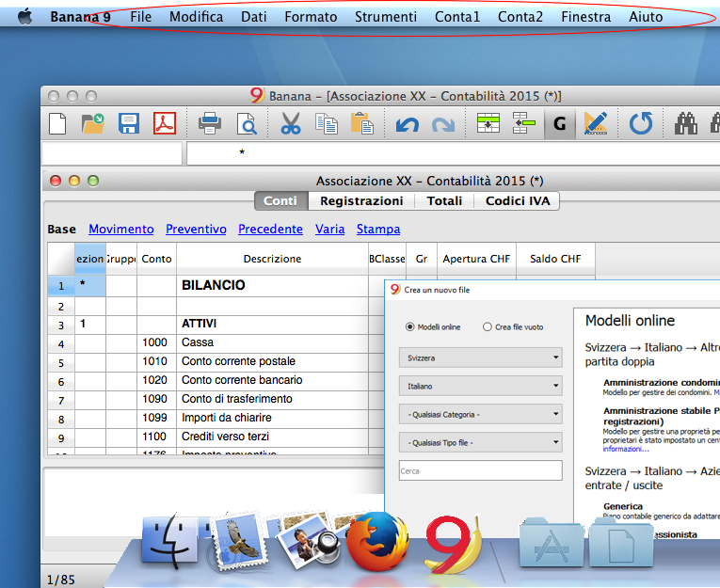Open the Qualsiasi Categoria dropdown
Screen dimensions: 720x588
click(x=481, y=415)
